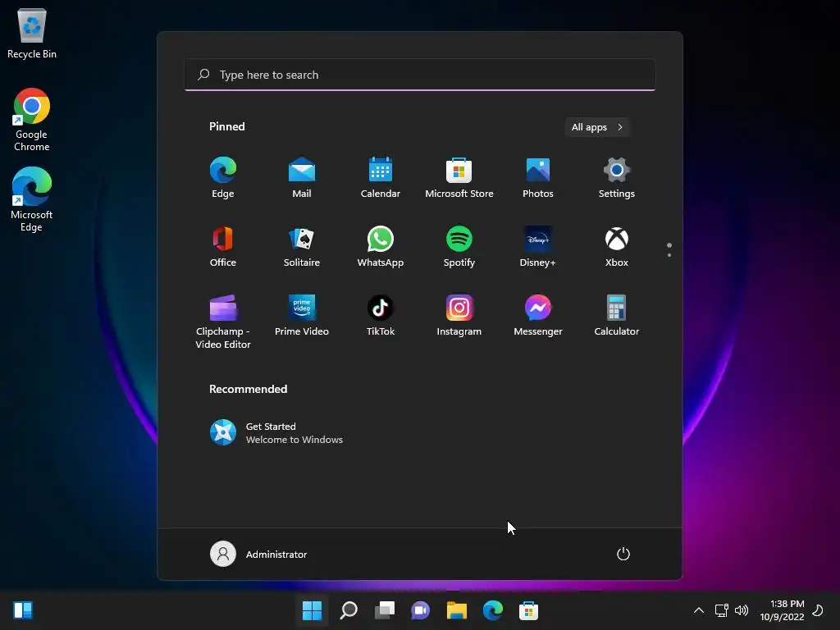The width and height of the screenshot is (840, 630).
Task: Open Task View on the taskbar
Action: click(384, 610)
